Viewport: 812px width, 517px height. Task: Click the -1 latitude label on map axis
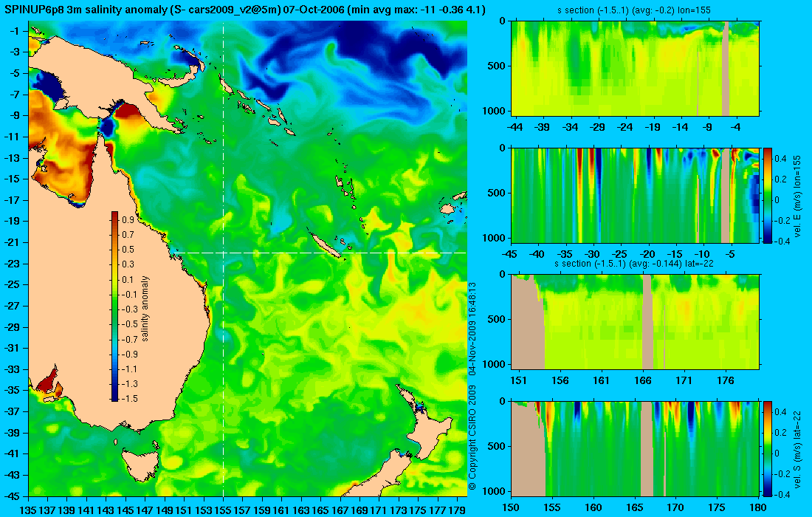pos(15,31)
